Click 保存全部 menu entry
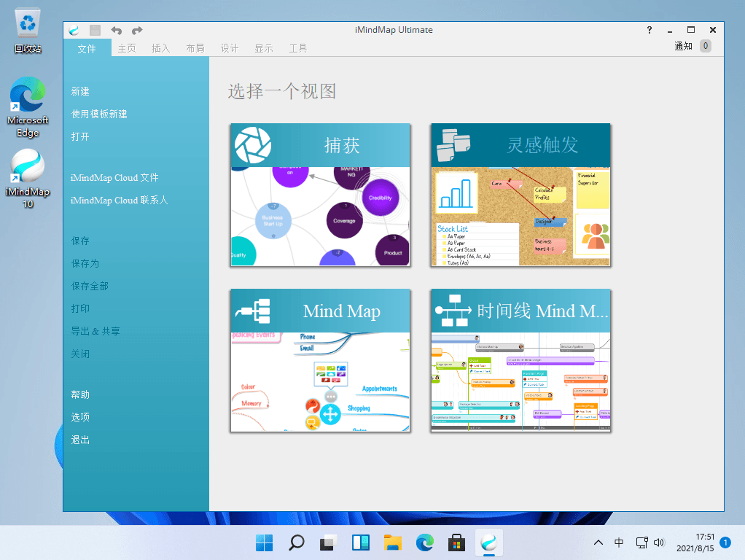Screen dimensions: 745x560 coord(90,286)
